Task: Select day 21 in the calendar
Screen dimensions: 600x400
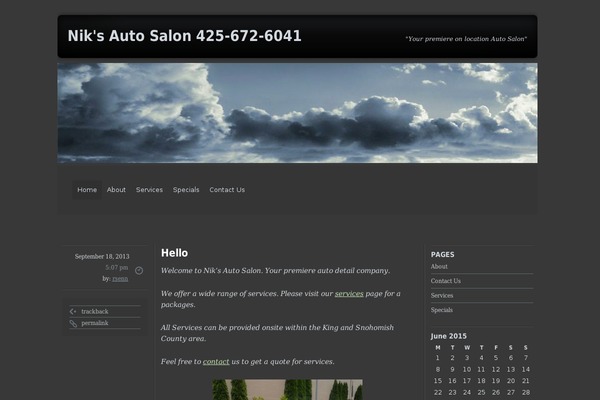Action: click(x=526, y=381)
